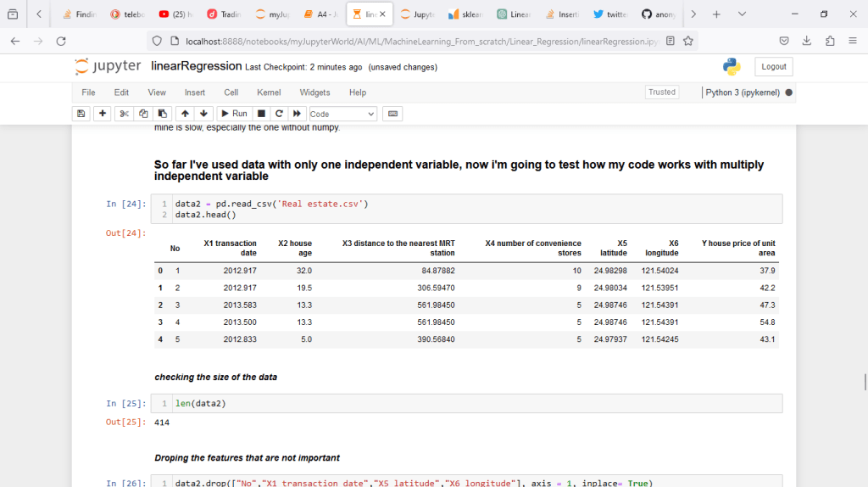Cut selected cell using scissors icon
The width and height of the screenshot is (868, 487).
click(124, 114)
